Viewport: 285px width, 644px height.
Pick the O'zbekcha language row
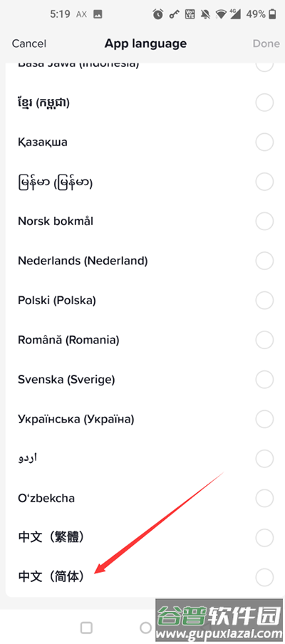pos(142,498)
